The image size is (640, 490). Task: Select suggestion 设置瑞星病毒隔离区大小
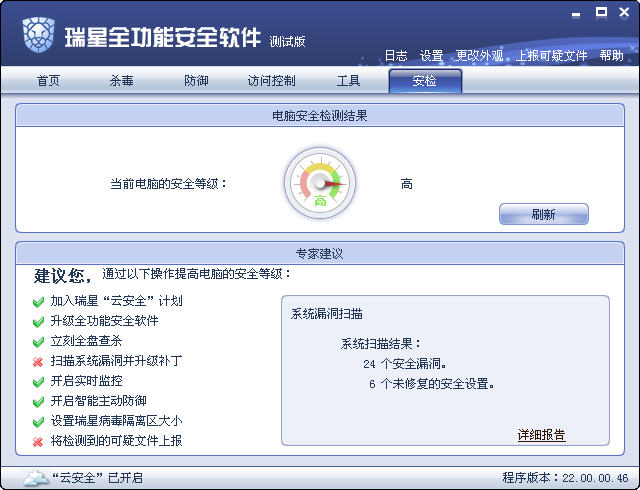point(116,421)
